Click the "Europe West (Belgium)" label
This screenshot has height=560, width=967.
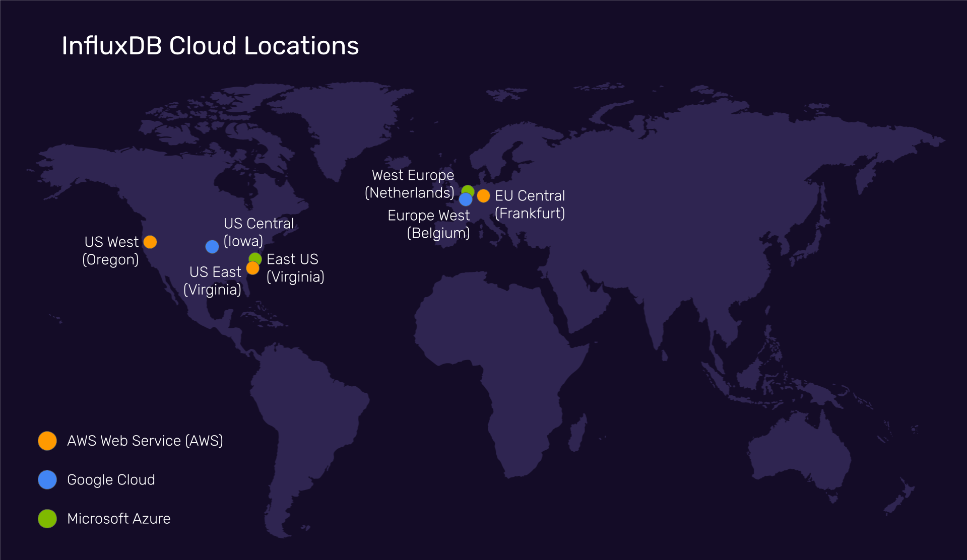click(429, 224)
